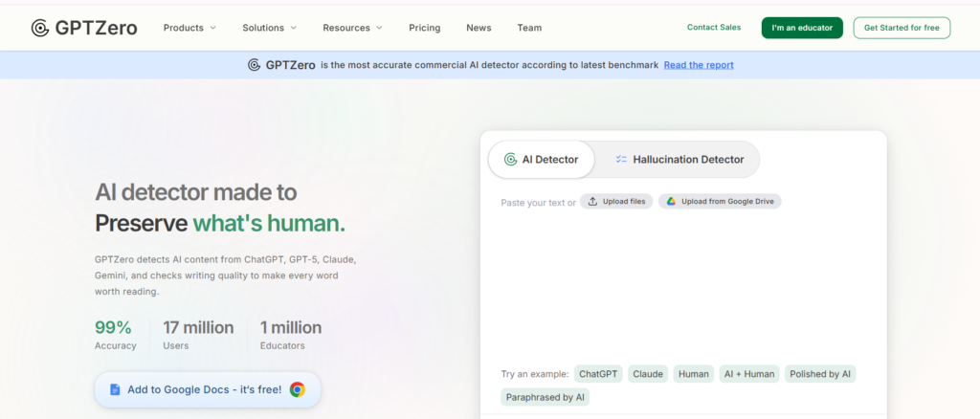
Task: Try the Paraphrased by AI example
Action: [x=545, y=397]
